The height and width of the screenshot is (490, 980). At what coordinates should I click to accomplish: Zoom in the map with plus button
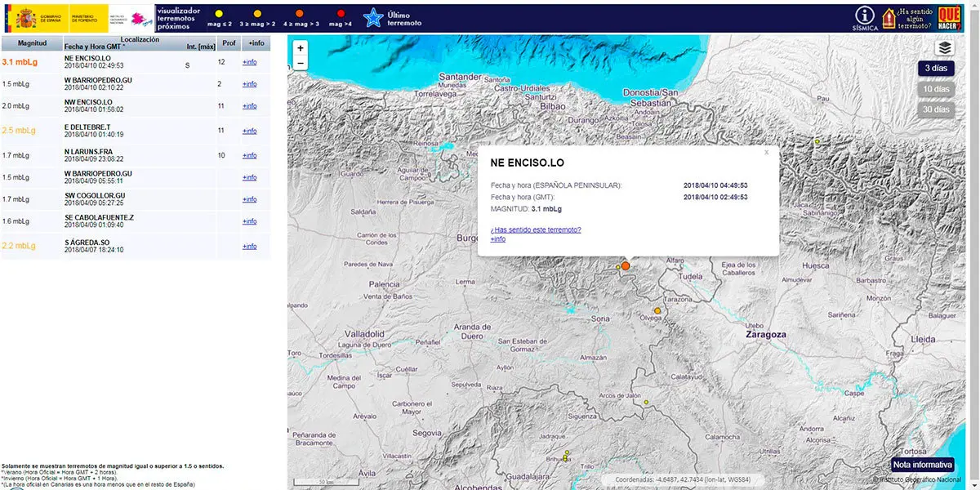click(301, 48)
